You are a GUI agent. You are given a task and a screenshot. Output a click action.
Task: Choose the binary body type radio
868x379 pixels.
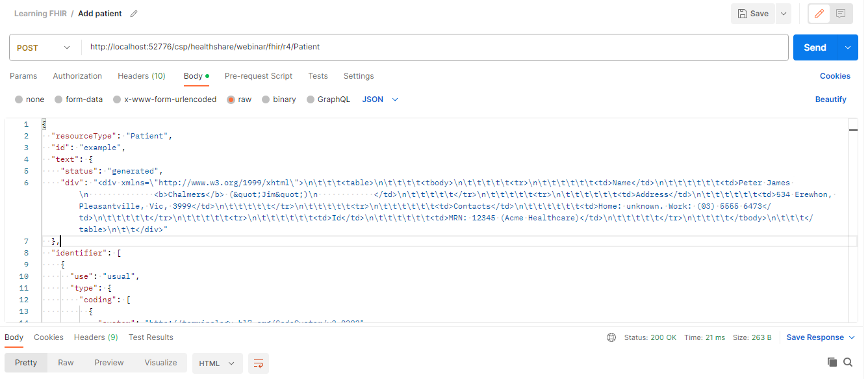click(266, 99)
